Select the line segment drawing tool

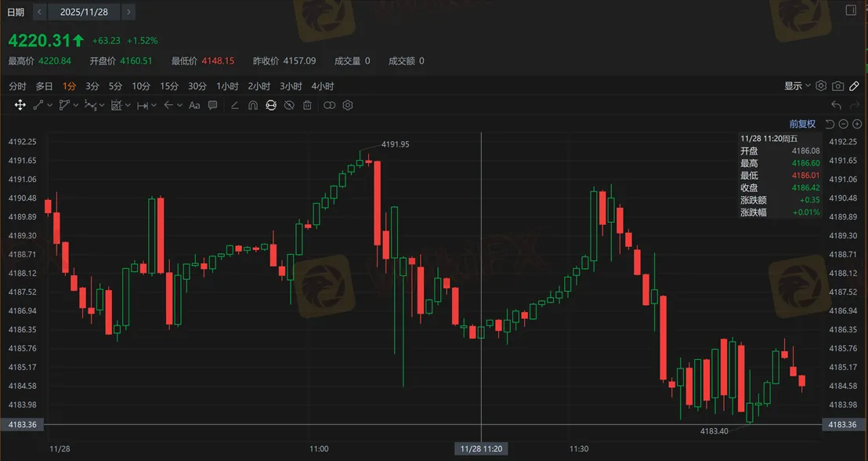[38, 105]
